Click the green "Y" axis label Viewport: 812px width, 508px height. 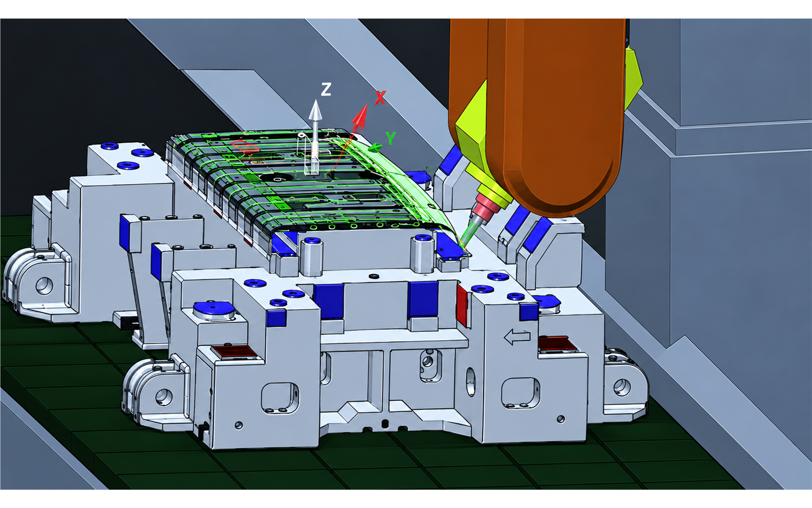391,138
